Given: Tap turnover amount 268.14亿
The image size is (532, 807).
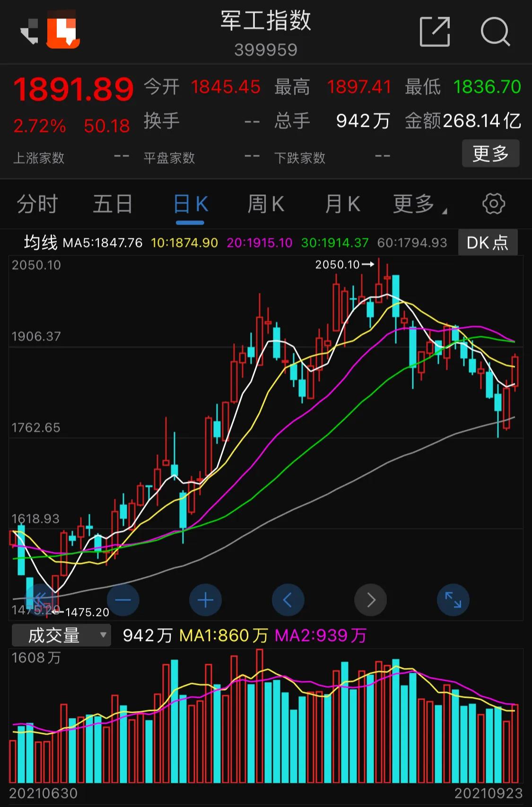Looking at the screenshot, I should click(482, 121).
